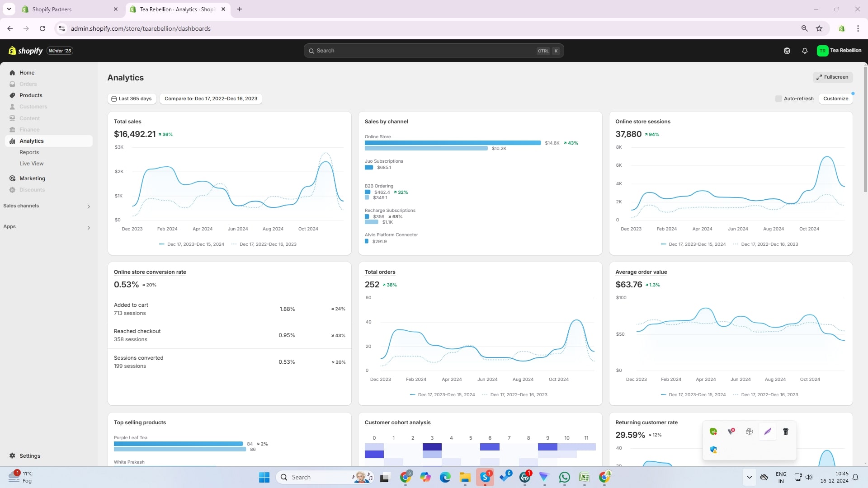Click the Sidekick icon beside the bell

(787, 51)
